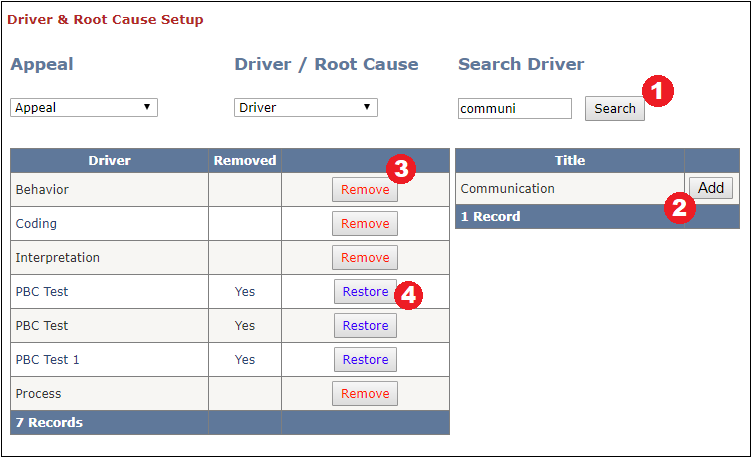Click the Appeal heading above the dropdown
The height and width of the screenshot is (458, 752).
[42, 64]
